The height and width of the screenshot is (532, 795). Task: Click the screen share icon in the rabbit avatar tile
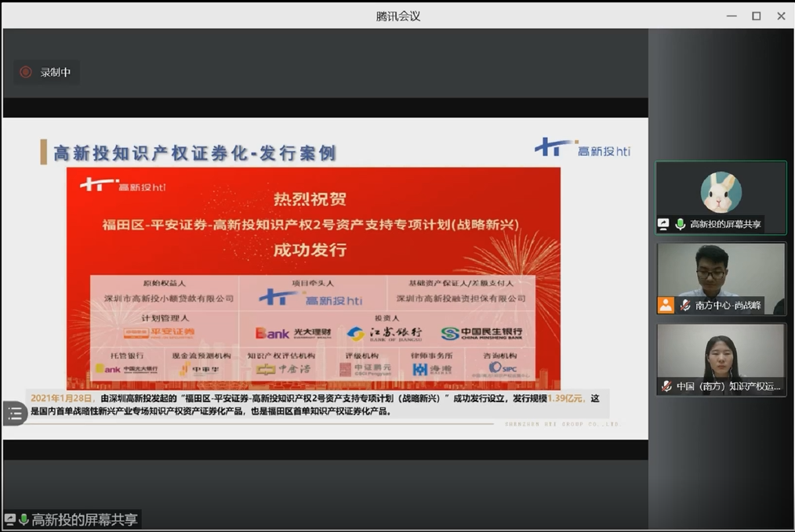coord(663,224)
